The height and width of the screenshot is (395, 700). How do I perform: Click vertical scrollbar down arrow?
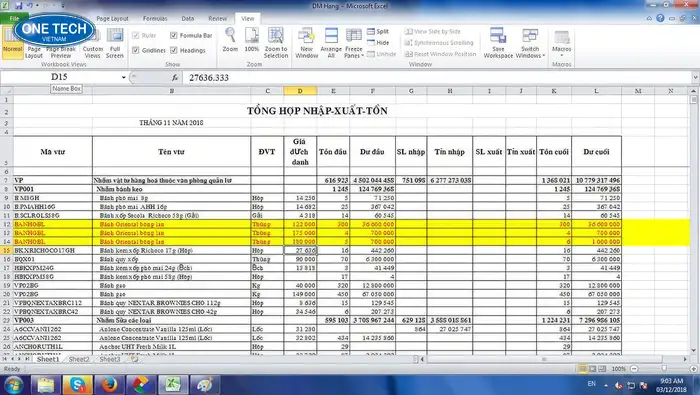coord(693,350)
